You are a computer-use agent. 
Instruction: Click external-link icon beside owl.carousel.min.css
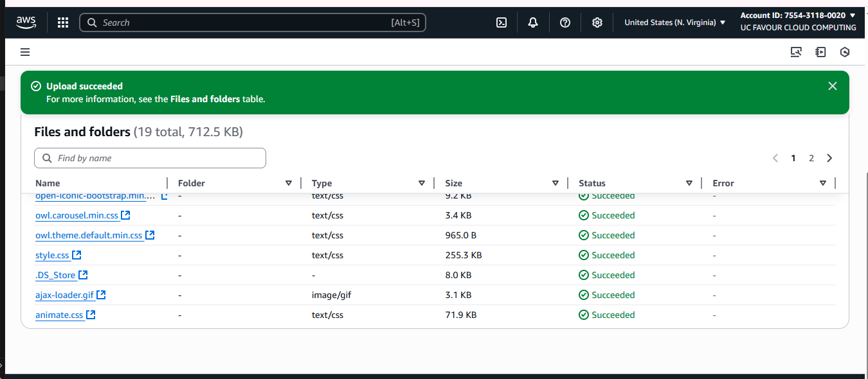pos(126,215)
